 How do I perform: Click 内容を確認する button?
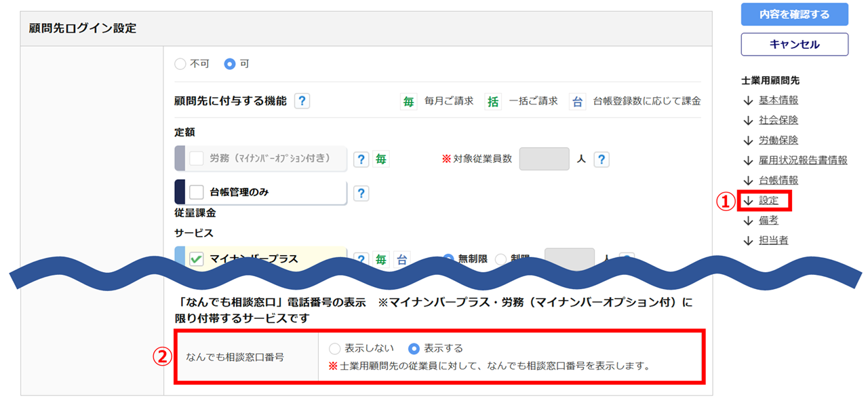(x=794, y=14)
